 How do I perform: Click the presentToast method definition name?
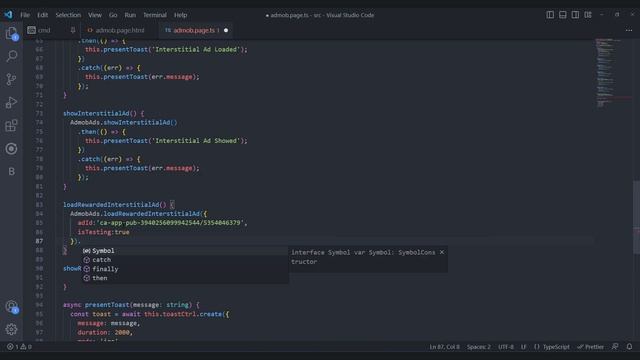[107, 305]
